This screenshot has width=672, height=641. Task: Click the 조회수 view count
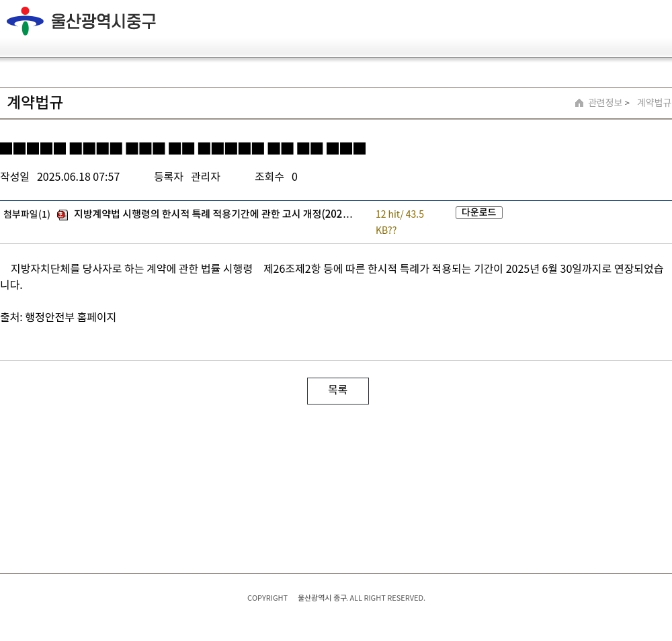[x=276, y=177]
